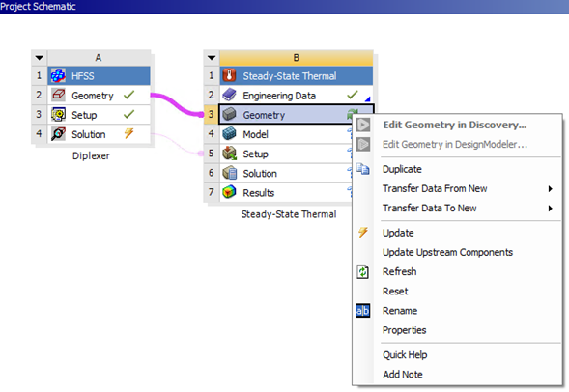The image size is (569, 392).
Task: Click the Model mesh icon in system B
Action: [x=229, y=134]
